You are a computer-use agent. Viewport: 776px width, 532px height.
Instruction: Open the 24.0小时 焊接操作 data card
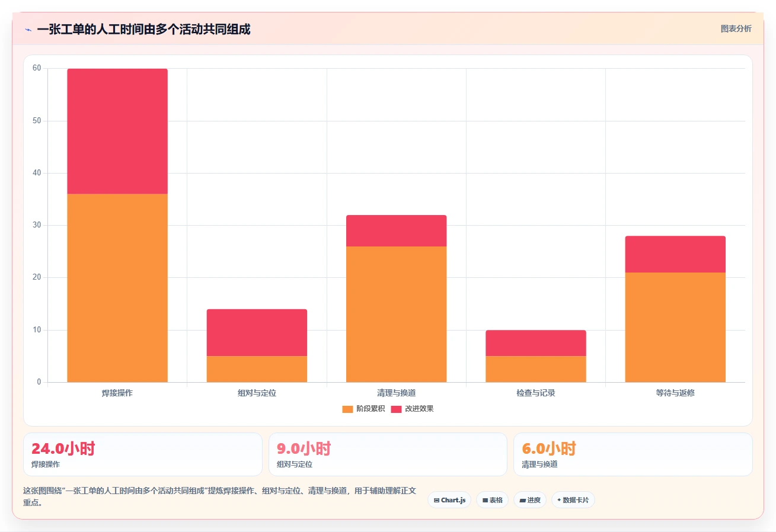143,454
